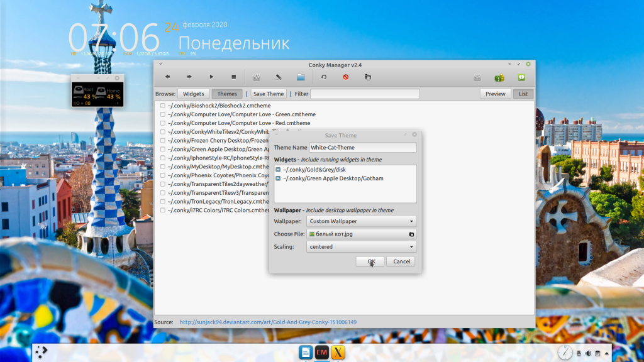
Task: Expand the Wallpaper dropdown showing Custom Wallpaper
Action: coord(362,221)
